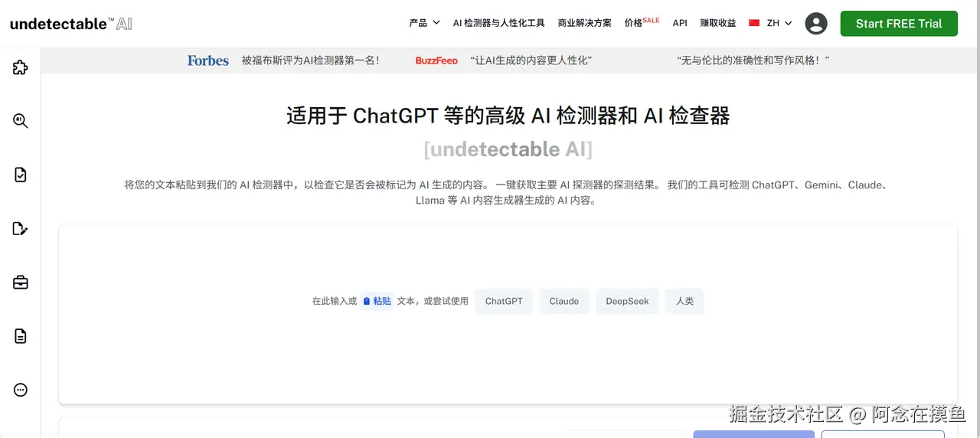Select the text document sidebar icon
This screenshot has width=980, height=438.
(21, 336)
